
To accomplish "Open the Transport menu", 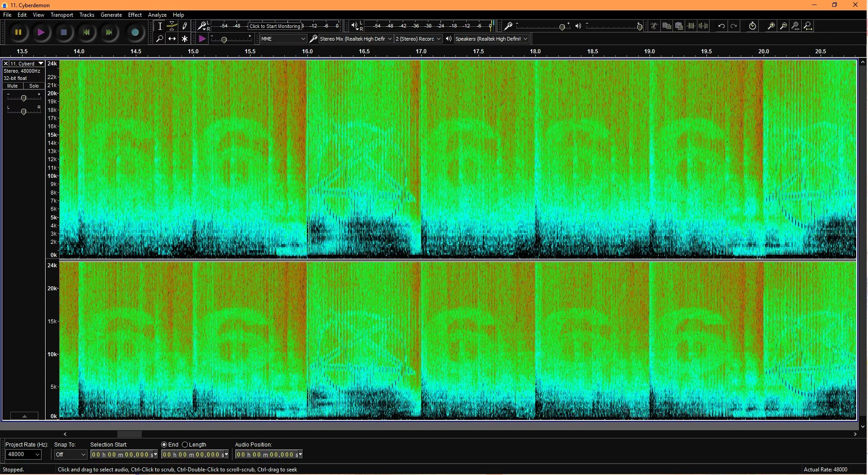I will [x=62, y=15].
